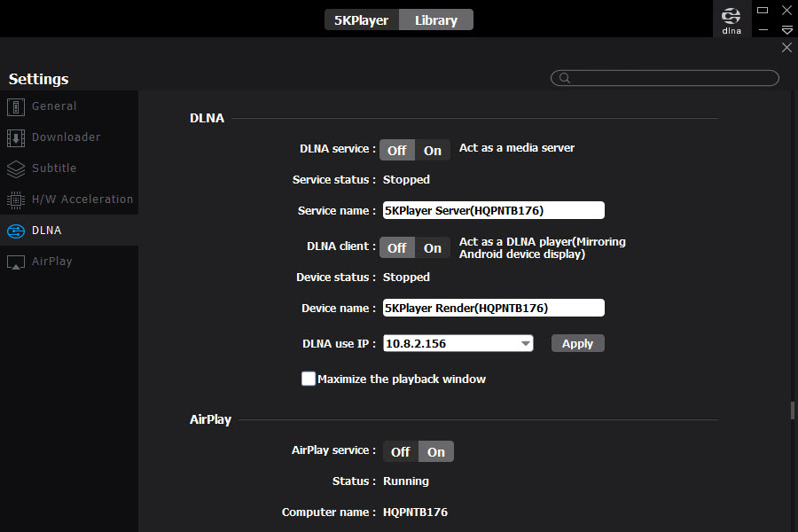Screen dimensions: 798x532
Task: Click the AirPlay screen icon
Action: [x=16, y=262]
